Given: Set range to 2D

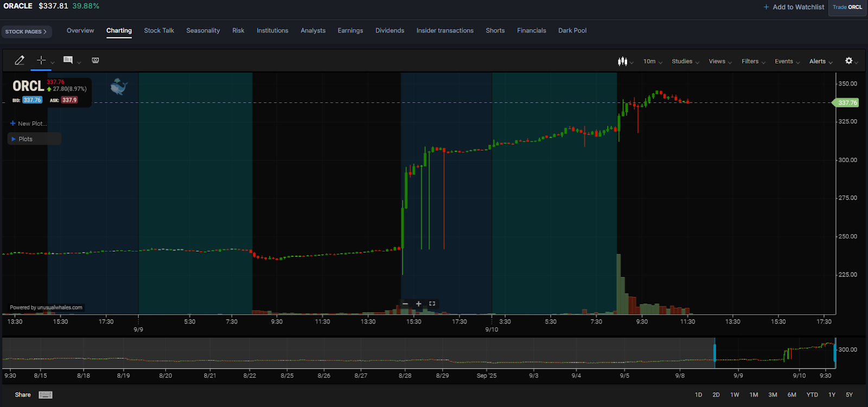Looking at the screenshot, I should pos(716,395).
